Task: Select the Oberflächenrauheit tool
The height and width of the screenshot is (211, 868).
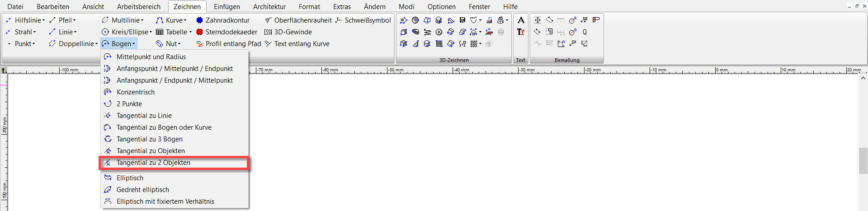Action: point(298,20)
